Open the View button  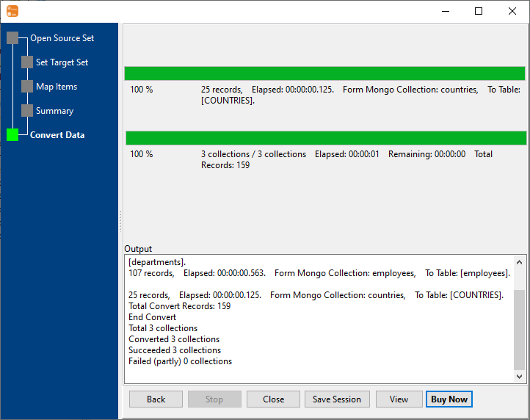pos(399,399)
